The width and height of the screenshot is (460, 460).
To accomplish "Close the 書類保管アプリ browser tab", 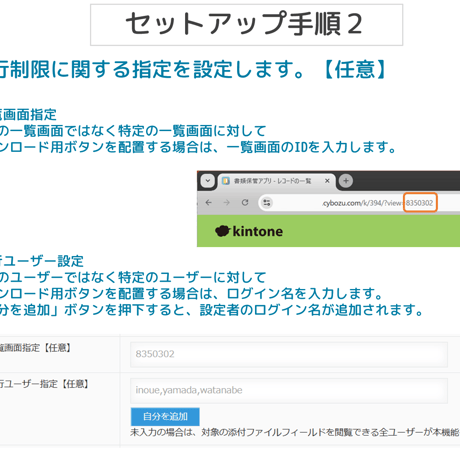I will tap(327, 181).
